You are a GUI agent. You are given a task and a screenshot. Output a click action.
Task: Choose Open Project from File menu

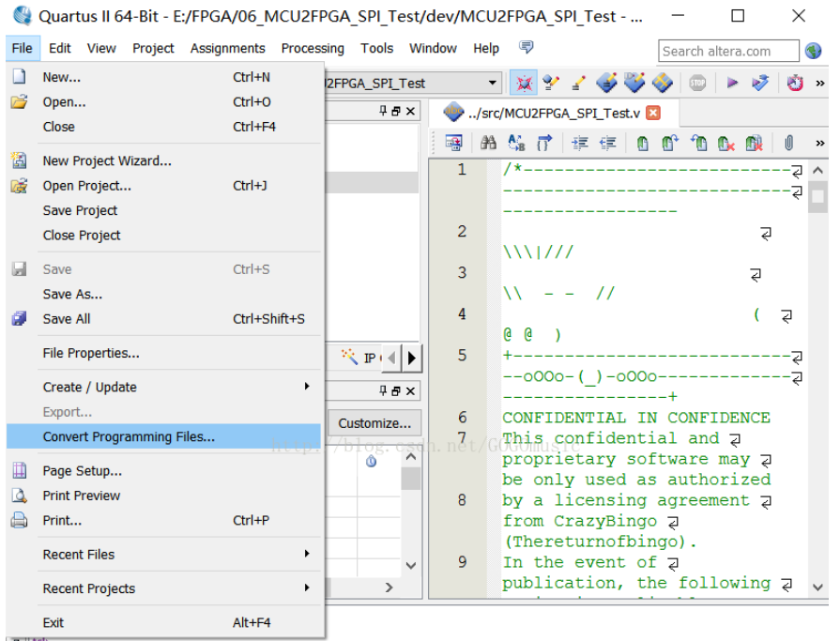click(x=163, y=186)
